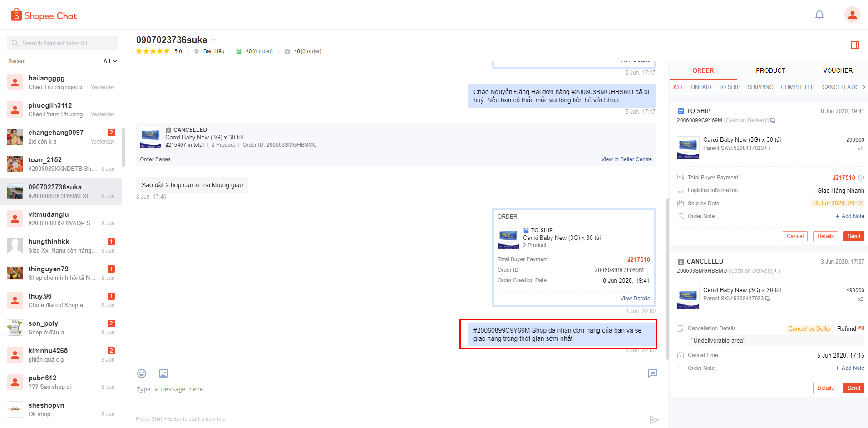Click the search magnifier icon

pos(15,43)
